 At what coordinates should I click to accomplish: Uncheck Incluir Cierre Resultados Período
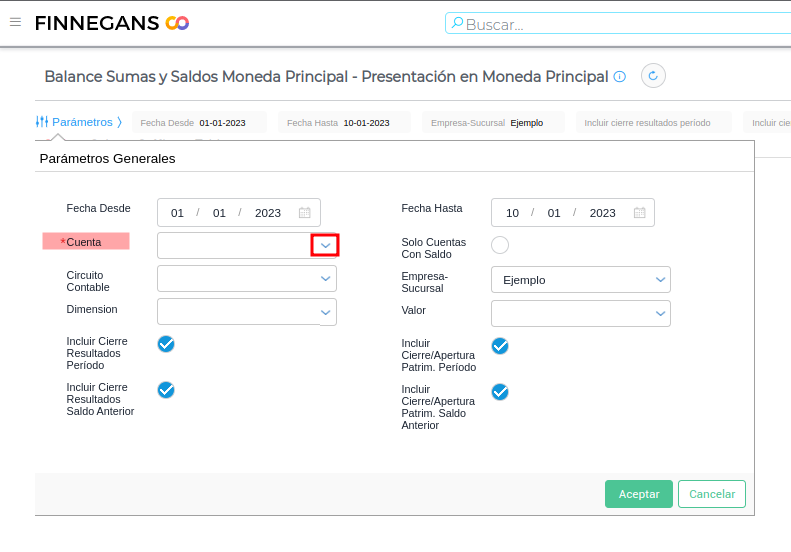(166, 344)
